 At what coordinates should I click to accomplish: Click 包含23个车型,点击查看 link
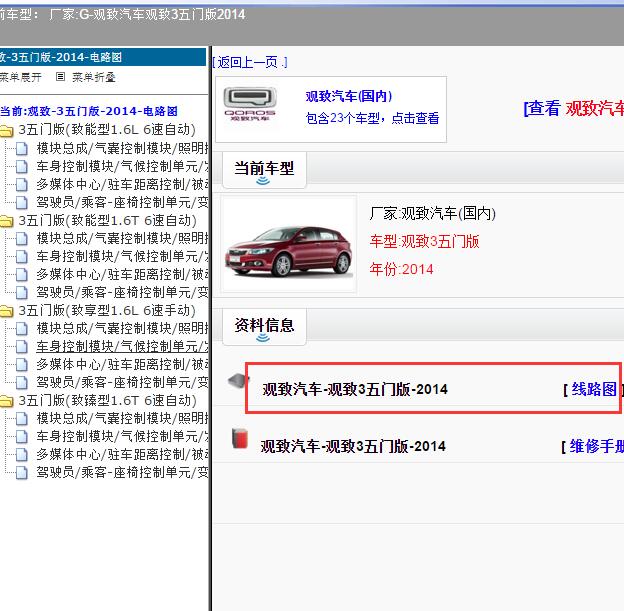pyautogui.click(x=372, y=118)
